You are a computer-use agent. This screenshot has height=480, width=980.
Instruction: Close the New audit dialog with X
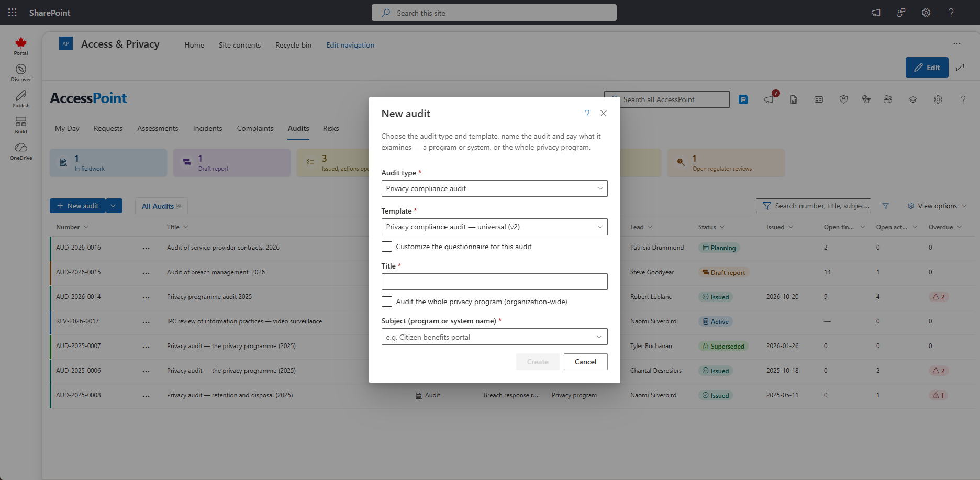point(604,114)
